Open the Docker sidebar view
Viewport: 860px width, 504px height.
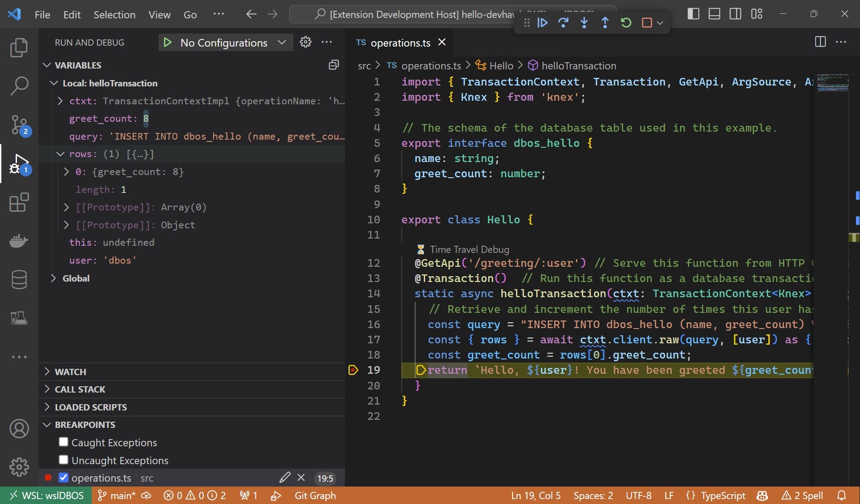coord(19,241)
